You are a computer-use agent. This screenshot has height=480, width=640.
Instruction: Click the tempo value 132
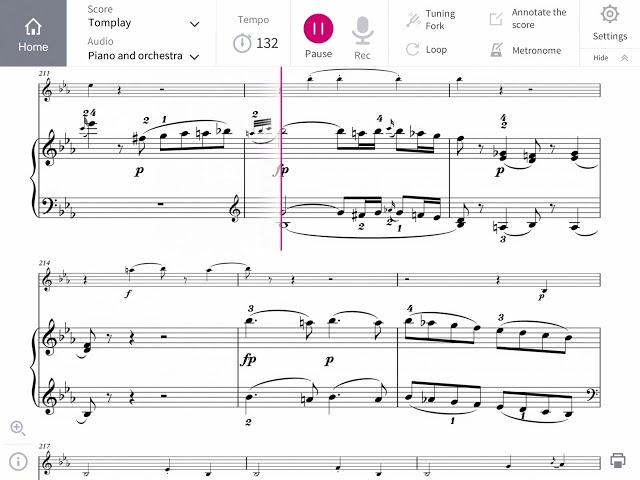267,43
